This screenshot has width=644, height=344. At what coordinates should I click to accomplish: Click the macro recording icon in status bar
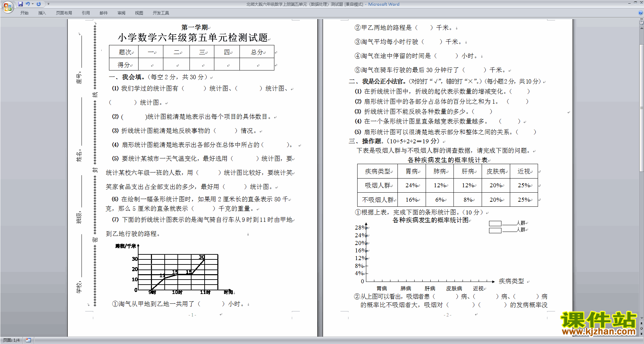click(29, 340)
